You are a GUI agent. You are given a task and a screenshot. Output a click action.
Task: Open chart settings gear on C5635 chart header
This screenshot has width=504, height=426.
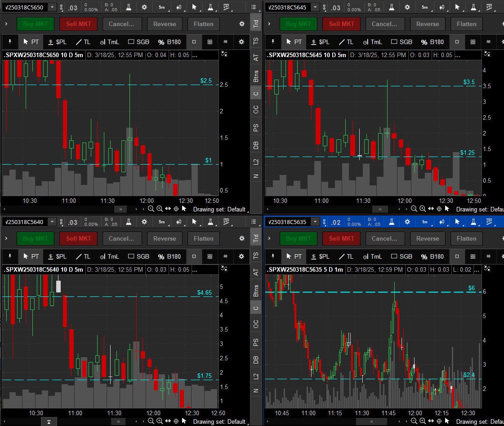407,221
